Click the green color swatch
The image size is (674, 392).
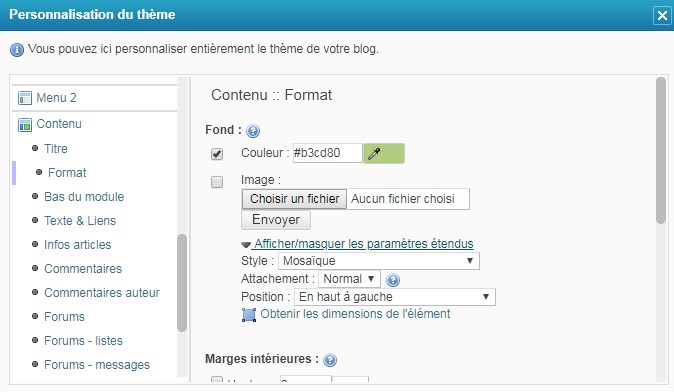tap(384, 153)
